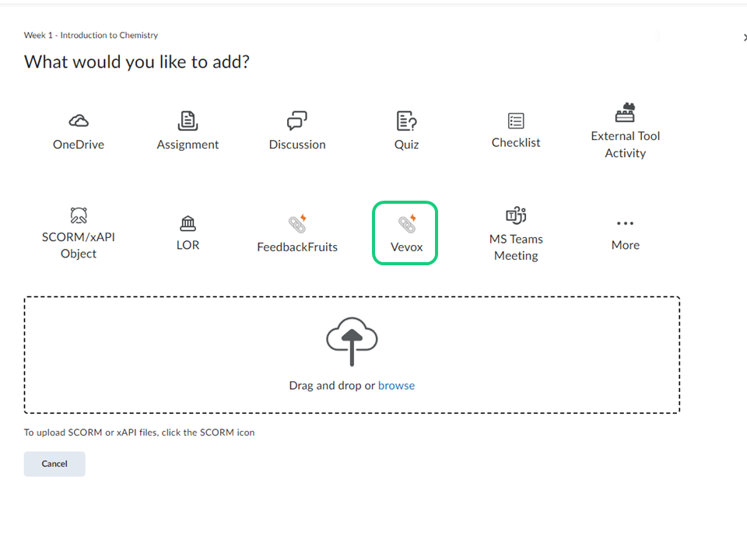Image resolution: width=747 pixels, height=560 pixels.
Task: Click the External Tool Activity brick icon
Action: (625, 114)
